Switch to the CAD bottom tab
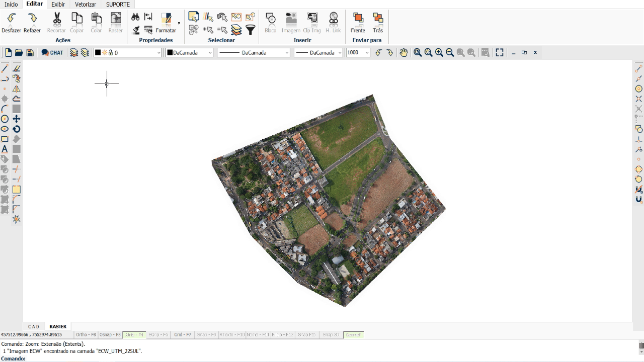The width and height of the screenshot is (644, 362). (34, 327)
